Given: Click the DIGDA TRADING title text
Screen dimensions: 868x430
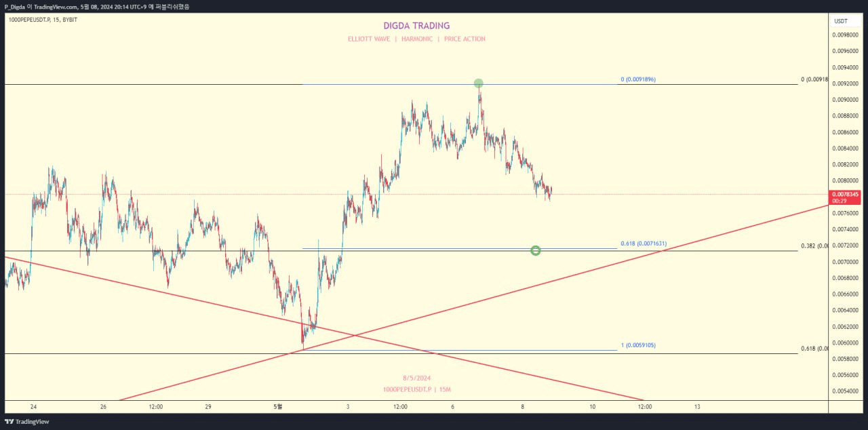Looking at the screenshot, I should [x=416, y=26].
